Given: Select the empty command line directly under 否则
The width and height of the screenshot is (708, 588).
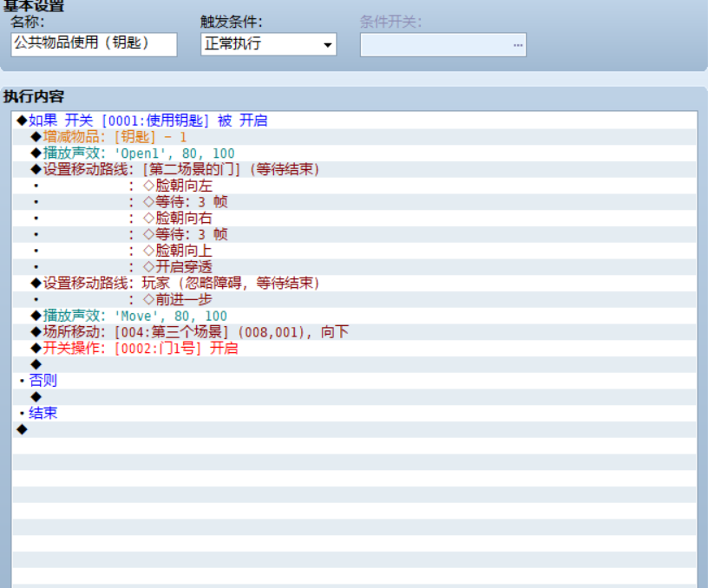Looking at the screenshot, I should 355,396.
